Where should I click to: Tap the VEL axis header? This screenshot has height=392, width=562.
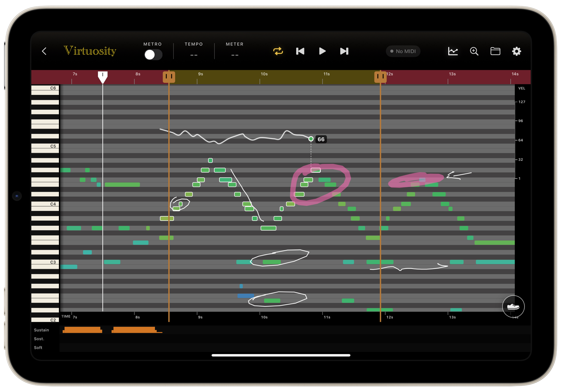[x=522, y=88]
